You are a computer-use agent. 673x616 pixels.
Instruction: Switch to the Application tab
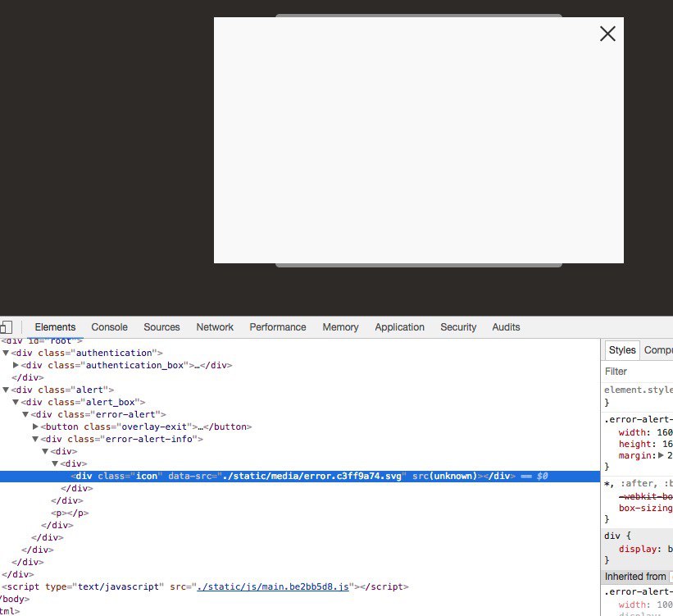click(x=399, y=327)
